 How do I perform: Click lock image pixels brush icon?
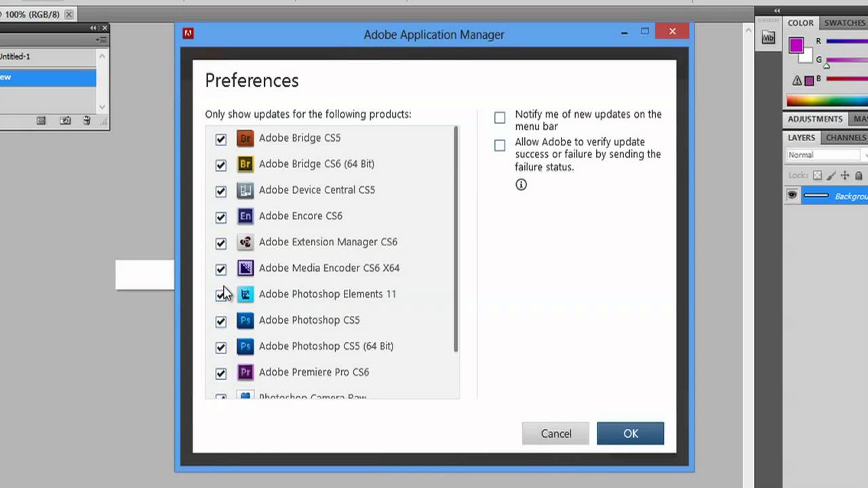831,176
